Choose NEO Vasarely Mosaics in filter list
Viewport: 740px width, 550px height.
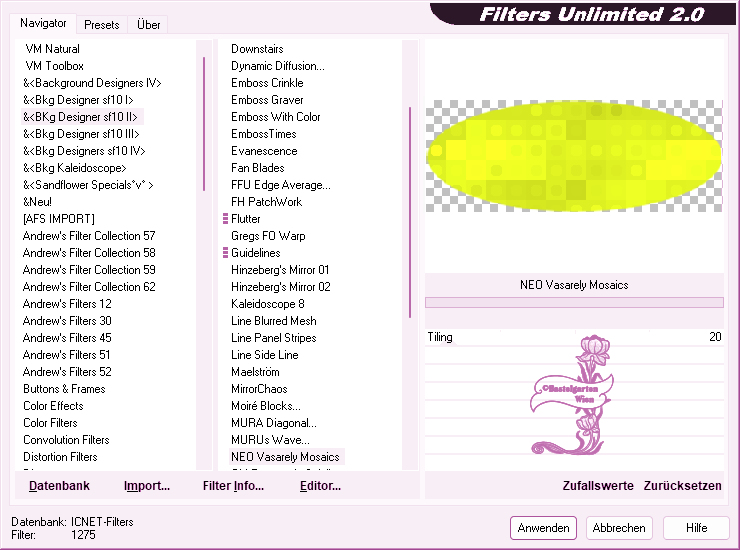tap(286, 457)
